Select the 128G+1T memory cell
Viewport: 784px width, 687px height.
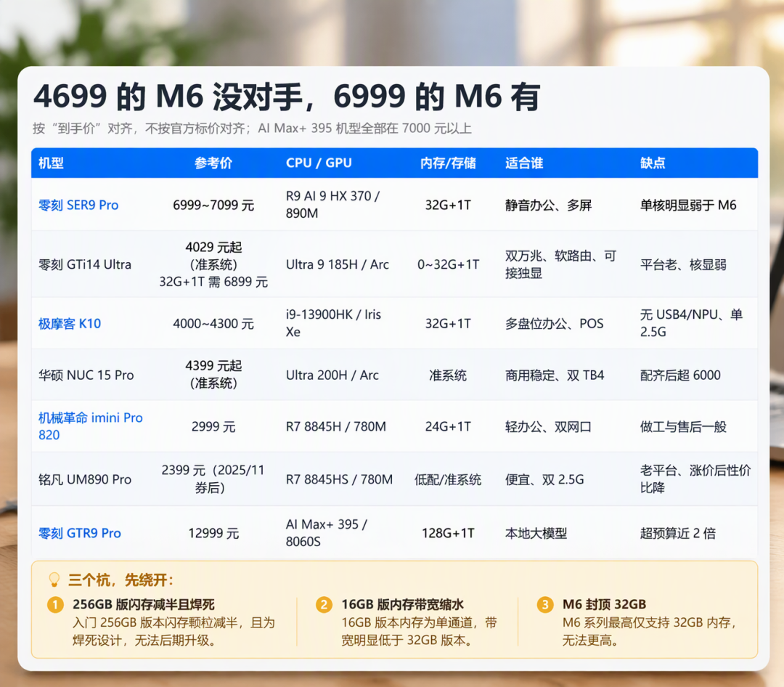click(x=448, y=533)
